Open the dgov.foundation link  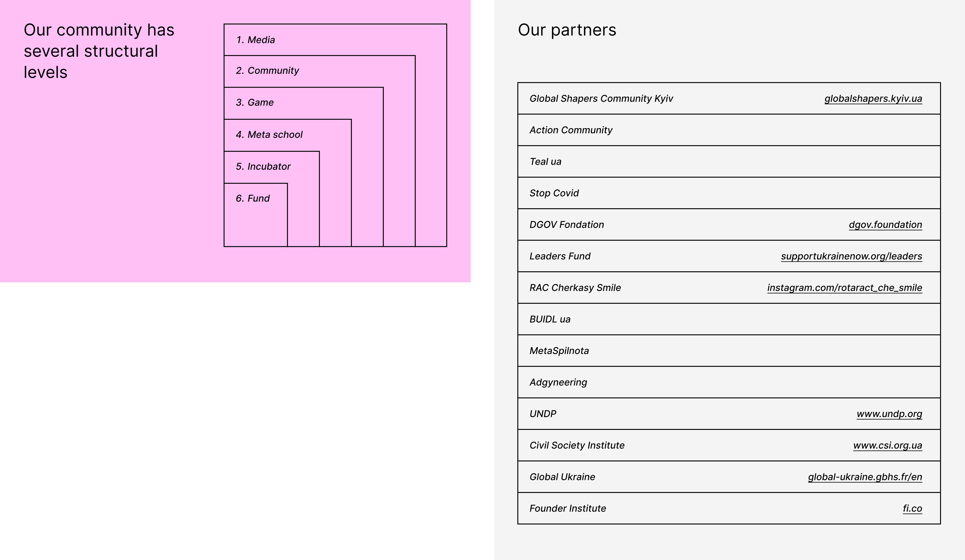885,225
